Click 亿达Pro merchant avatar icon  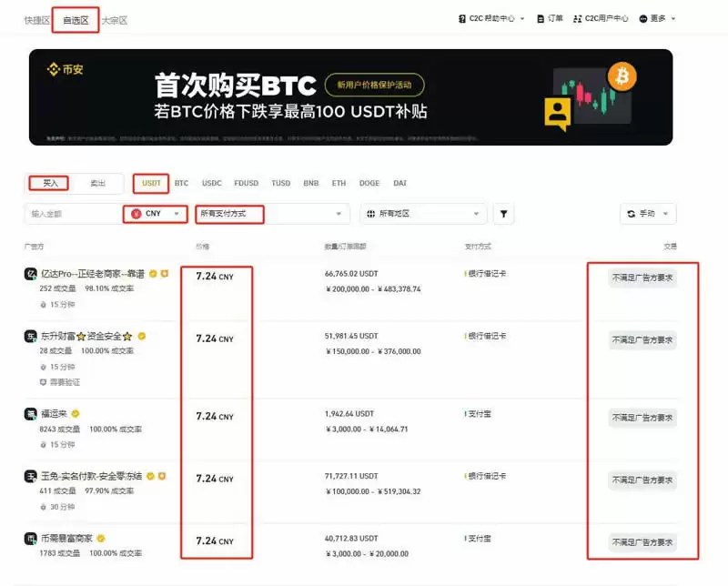click(31, 273)
